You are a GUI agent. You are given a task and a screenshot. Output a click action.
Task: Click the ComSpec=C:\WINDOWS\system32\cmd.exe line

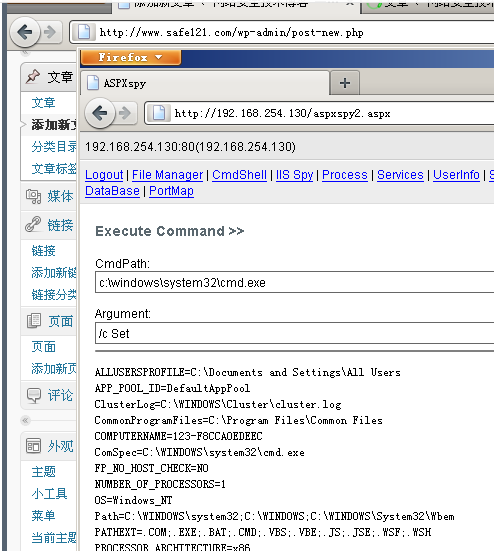199,452
